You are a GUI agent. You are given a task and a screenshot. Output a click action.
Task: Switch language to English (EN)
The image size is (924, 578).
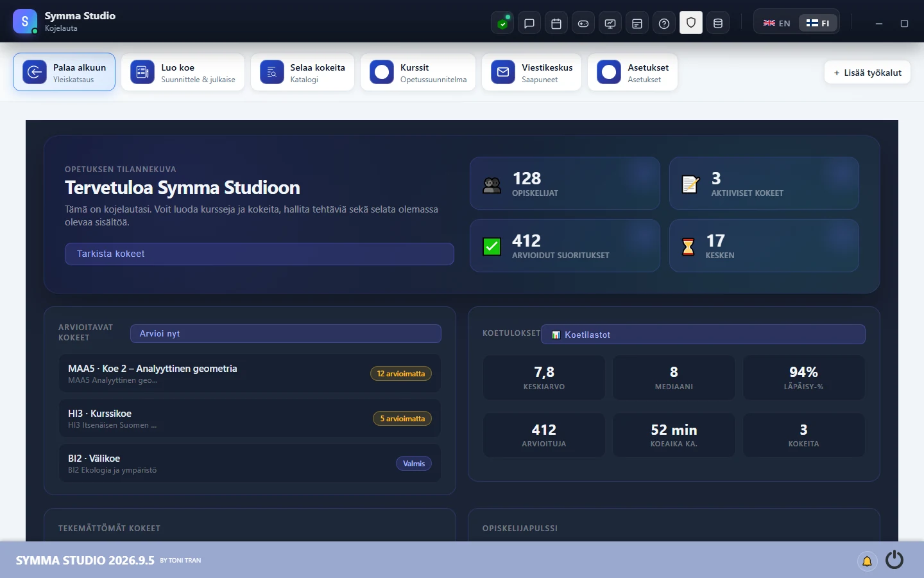point(777,23)
